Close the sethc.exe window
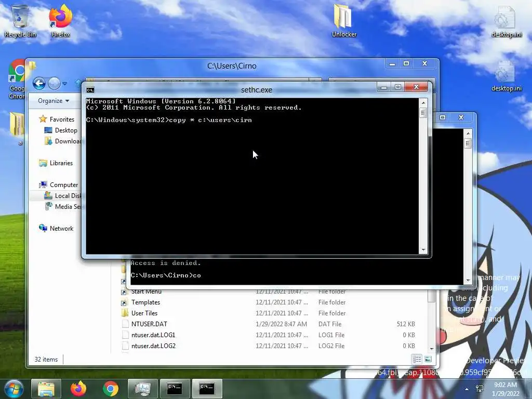Viewport: 532px width, 399px height. 416,87
